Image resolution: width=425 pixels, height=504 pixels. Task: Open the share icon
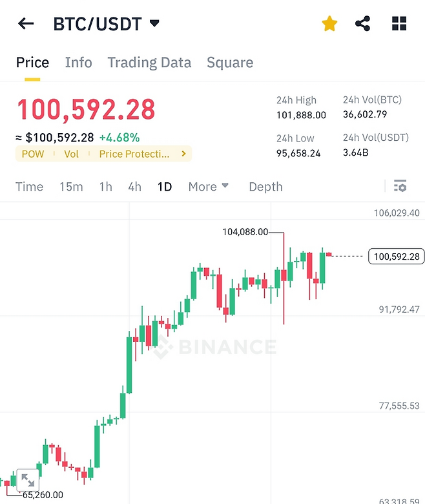click(x=363, y=25)
